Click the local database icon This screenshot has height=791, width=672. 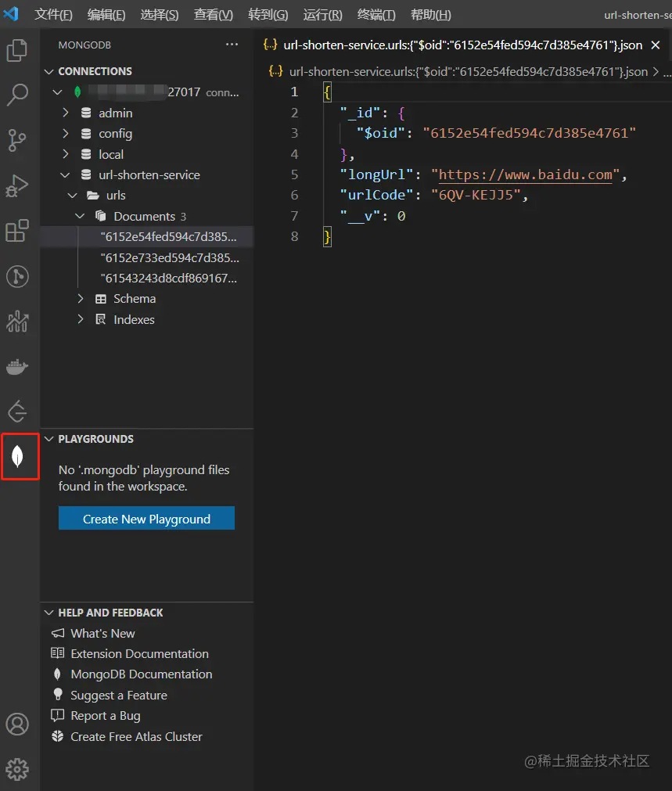[x=86, y=154]
